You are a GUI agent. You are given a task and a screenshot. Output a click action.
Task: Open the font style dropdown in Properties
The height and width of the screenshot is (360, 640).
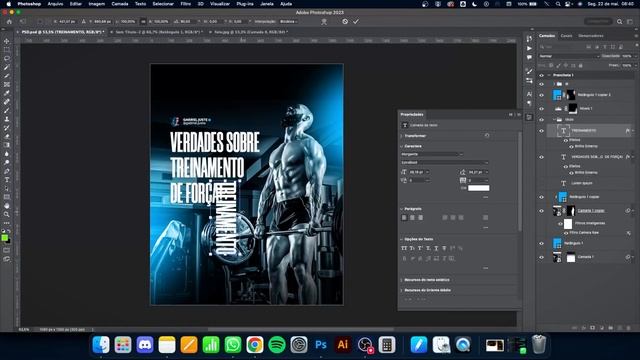[444, 162]
